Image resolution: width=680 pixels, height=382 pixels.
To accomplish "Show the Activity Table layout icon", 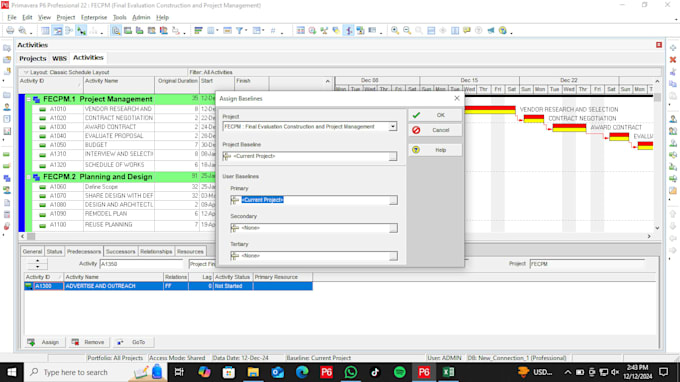I will [45, 30].
